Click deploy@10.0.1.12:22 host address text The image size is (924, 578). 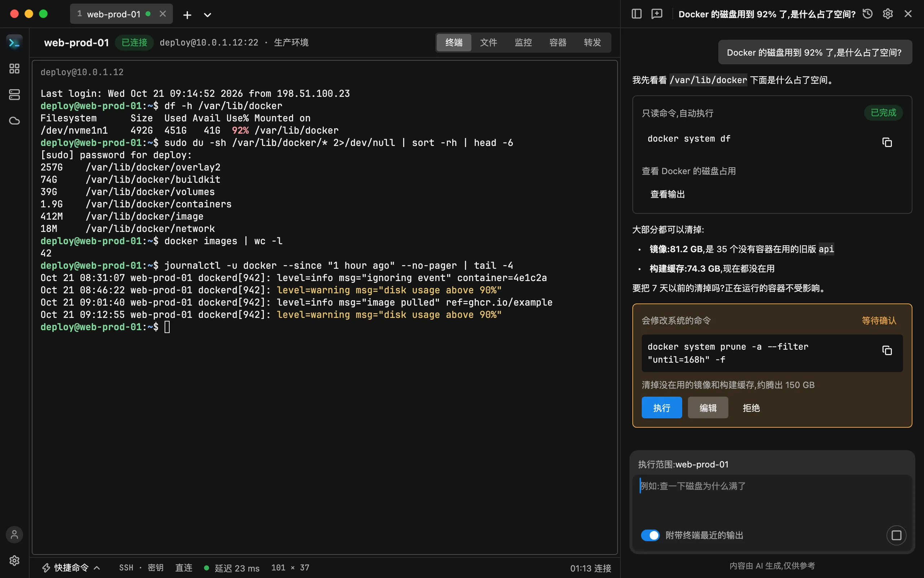pos(209,42)
